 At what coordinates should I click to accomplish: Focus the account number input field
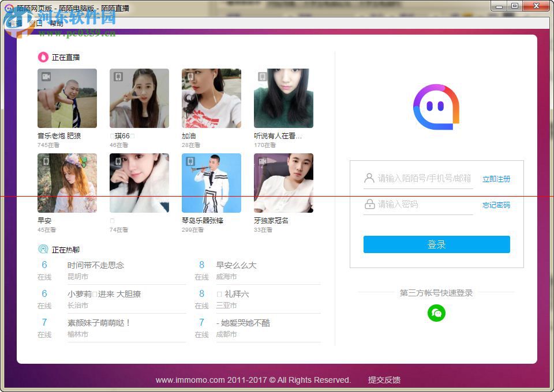(418, 179)
